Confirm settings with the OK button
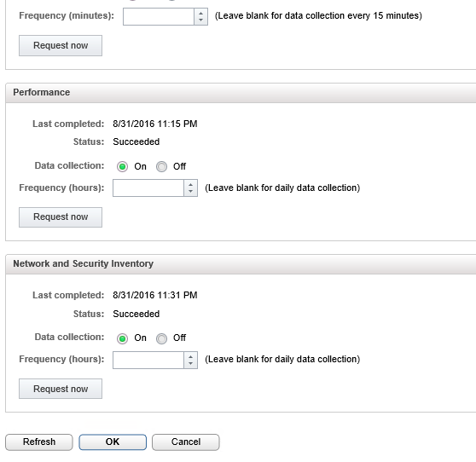 point(113,442)
